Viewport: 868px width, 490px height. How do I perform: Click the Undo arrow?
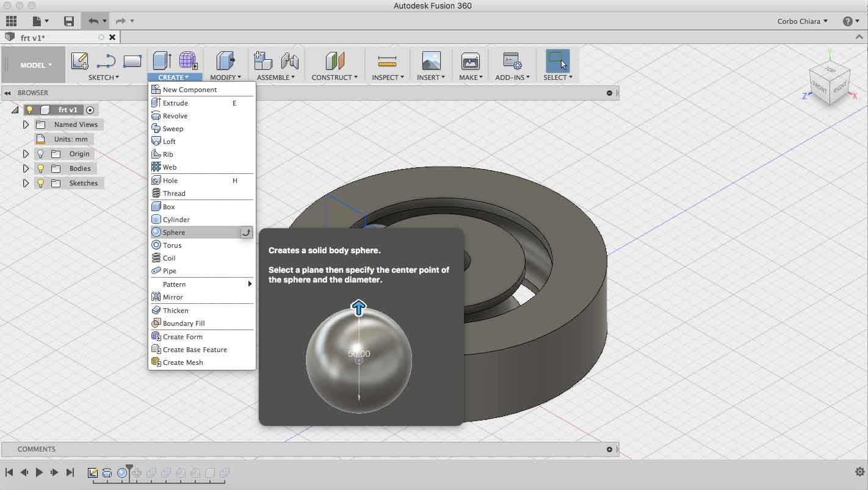(x=93, y=21)
